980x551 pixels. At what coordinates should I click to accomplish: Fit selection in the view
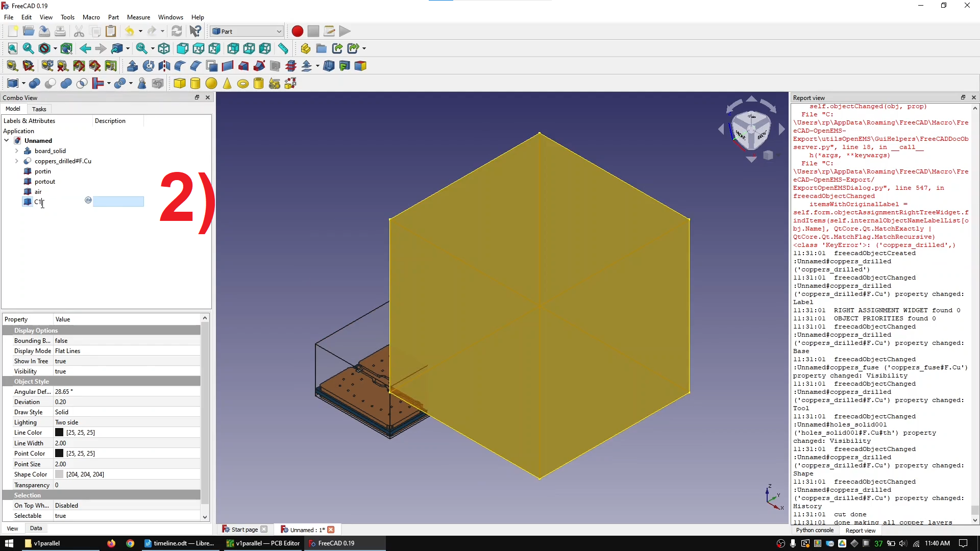(x=29, y=48)
